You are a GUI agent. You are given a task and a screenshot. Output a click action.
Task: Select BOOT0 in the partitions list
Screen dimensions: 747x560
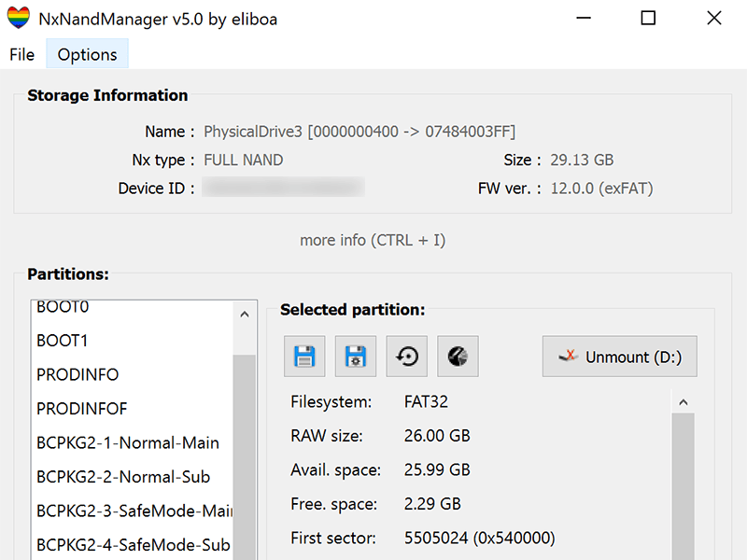(x=63, y=308)
